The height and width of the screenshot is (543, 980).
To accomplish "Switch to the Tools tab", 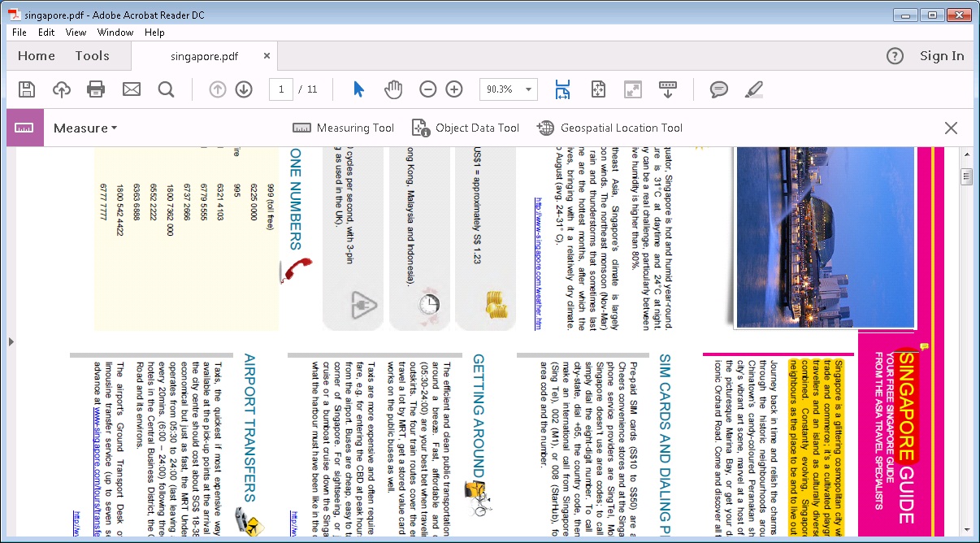I will point(92,55).
